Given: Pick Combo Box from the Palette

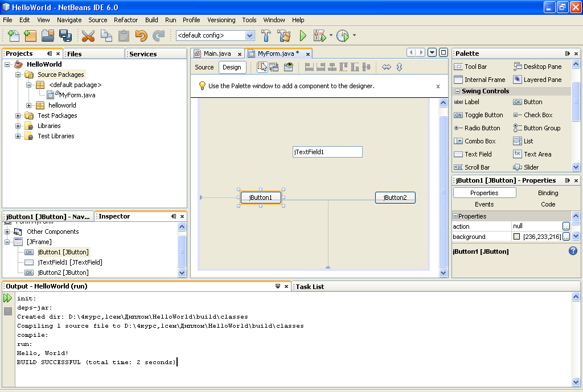Looking at the screenshot, I should (x=475, y=141).
